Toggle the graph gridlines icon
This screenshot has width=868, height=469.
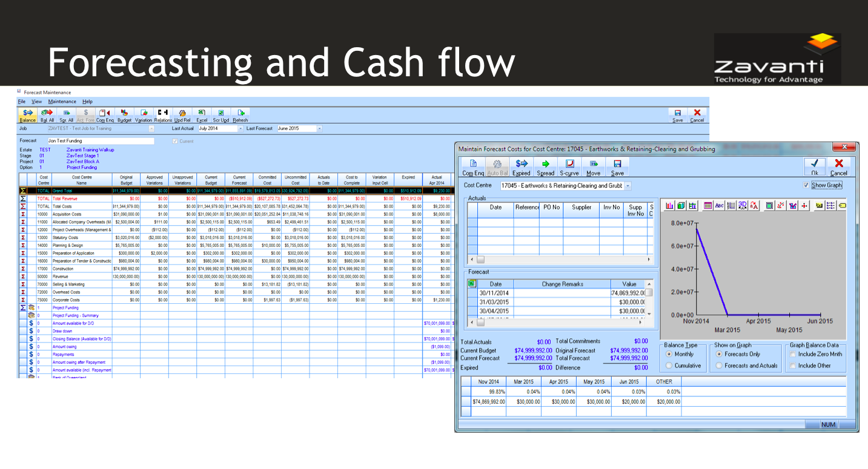click(731, 206)
